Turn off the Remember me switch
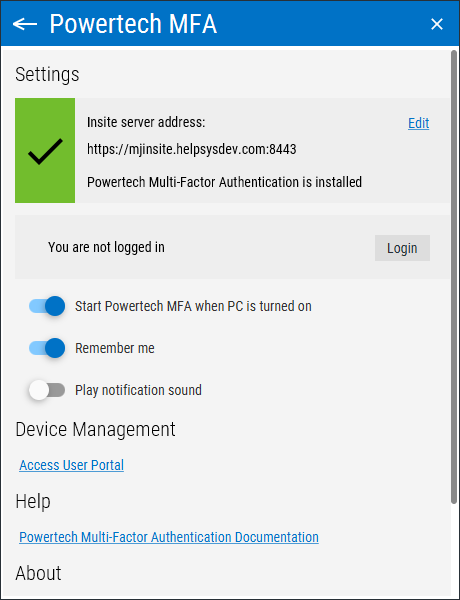The height and width of the screenshot is (600, 460). (47, 348)
